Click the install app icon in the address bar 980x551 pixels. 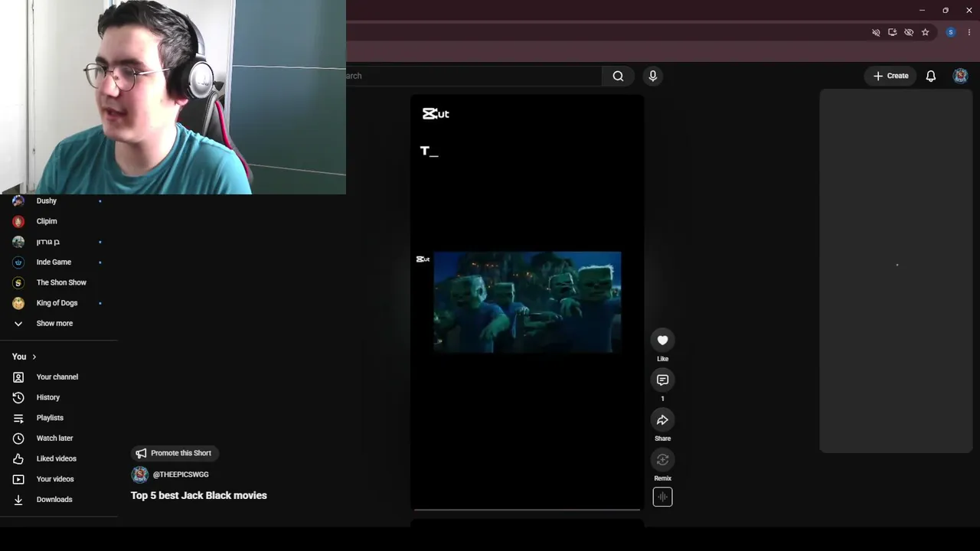(x=892, y=32)
